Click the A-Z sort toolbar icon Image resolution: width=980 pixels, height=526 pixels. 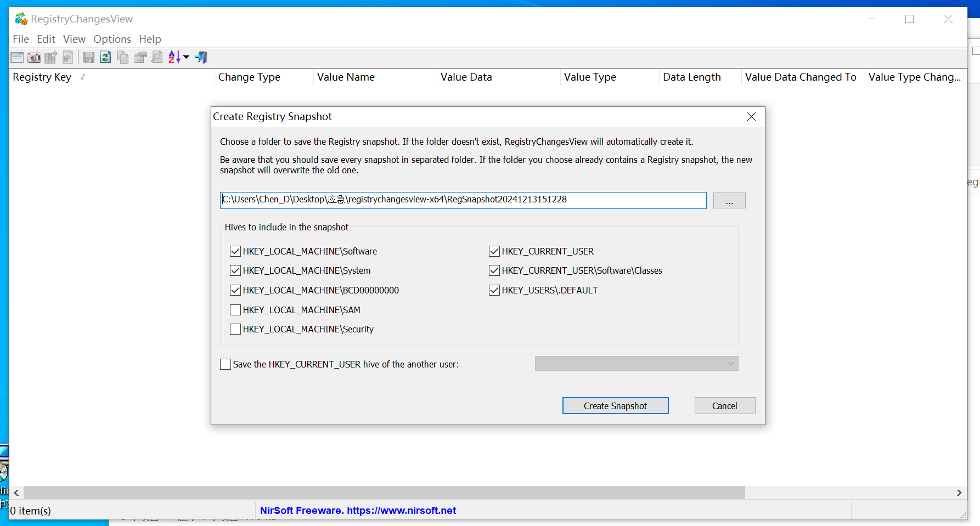coord(174,58)
